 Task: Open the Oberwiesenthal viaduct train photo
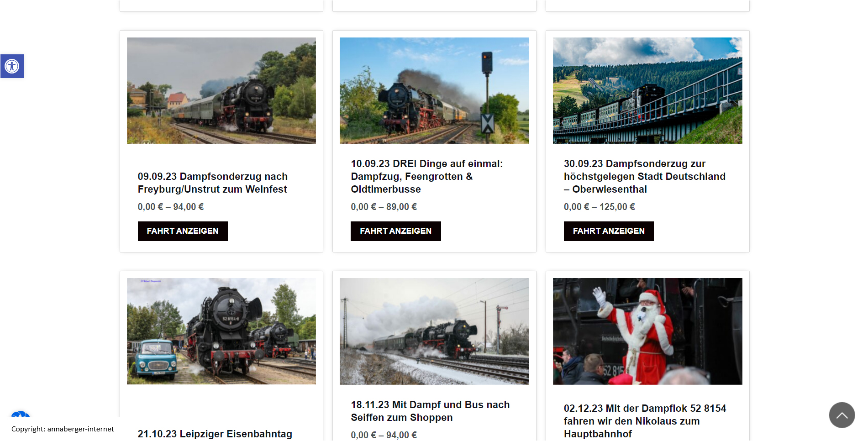[x=647, y=90]
